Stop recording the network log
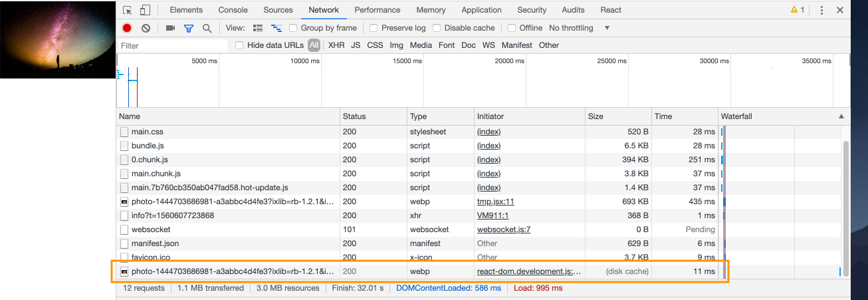Screen dimensions: 868x300 coord(127,28)
